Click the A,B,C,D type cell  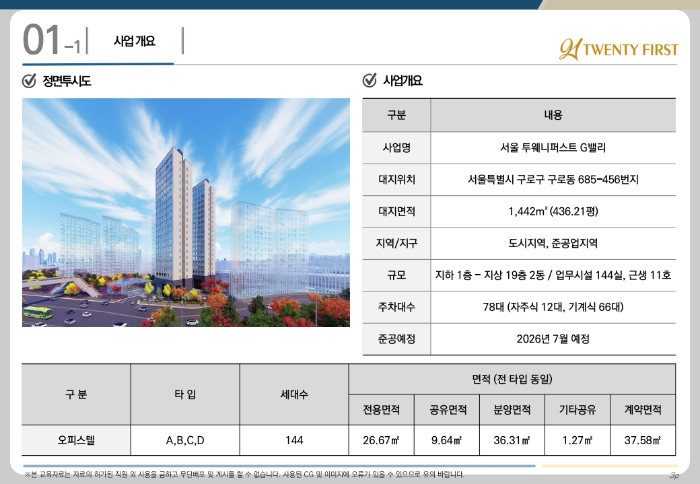(x=185, y=440)
